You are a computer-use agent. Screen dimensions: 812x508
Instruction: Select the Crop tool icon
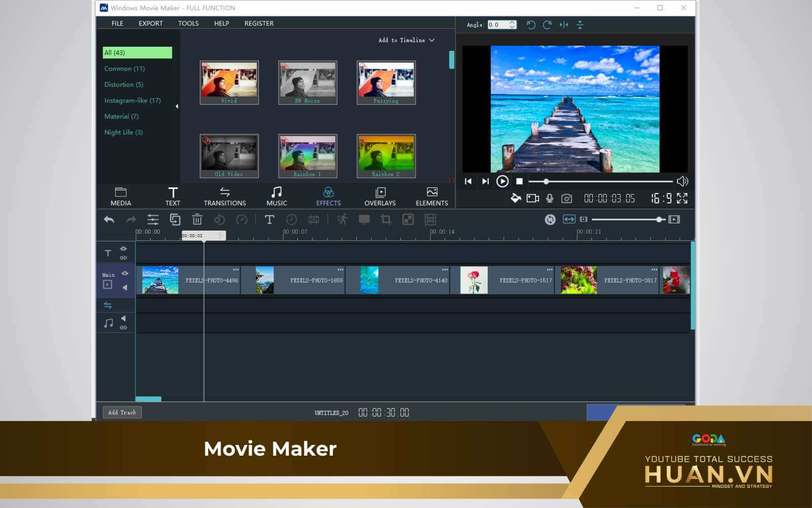pyautogui.click(x=386, y=219)
